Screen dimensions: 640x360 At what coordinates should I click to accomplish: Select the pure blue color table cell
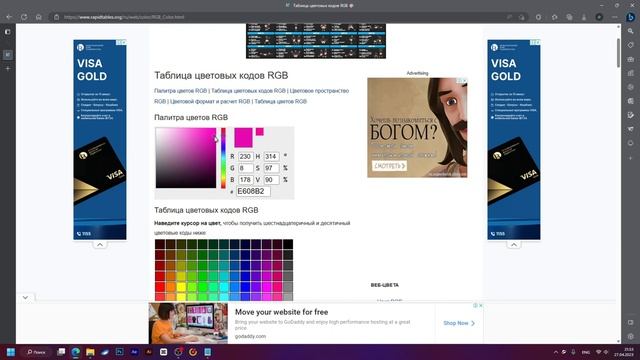point(245,287)
